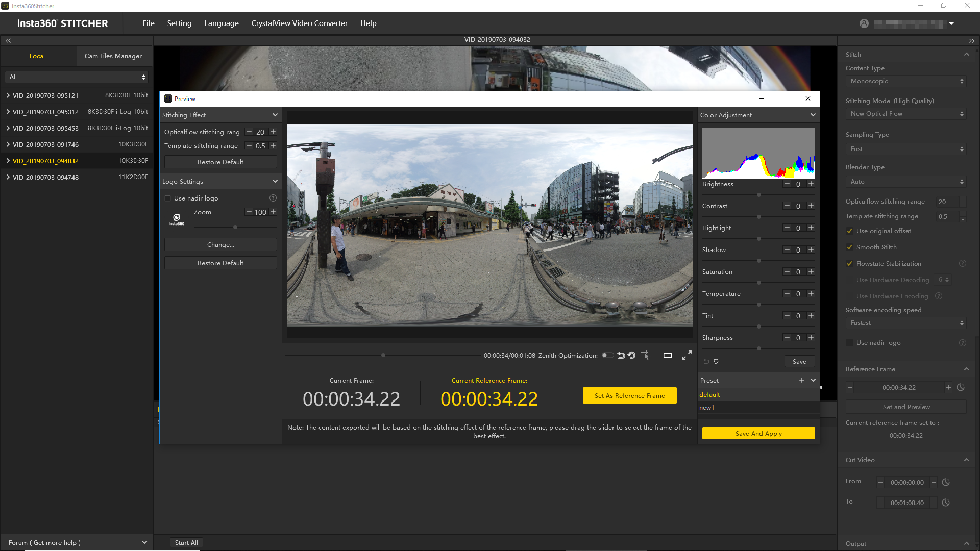Expand the VID_20190703_095121 tree item
Viewport: 980px width, 551px height.
click(x=8, y=95)
